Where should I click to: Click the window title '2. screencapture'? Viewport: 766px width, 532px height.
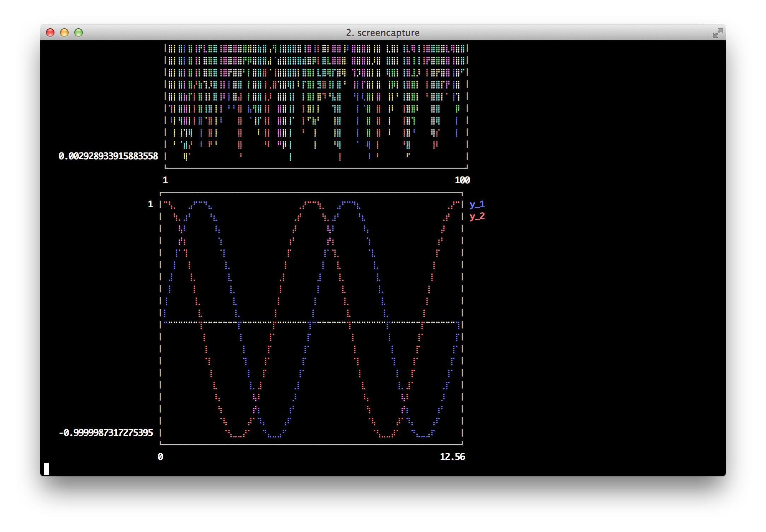[x=383, y=33]
